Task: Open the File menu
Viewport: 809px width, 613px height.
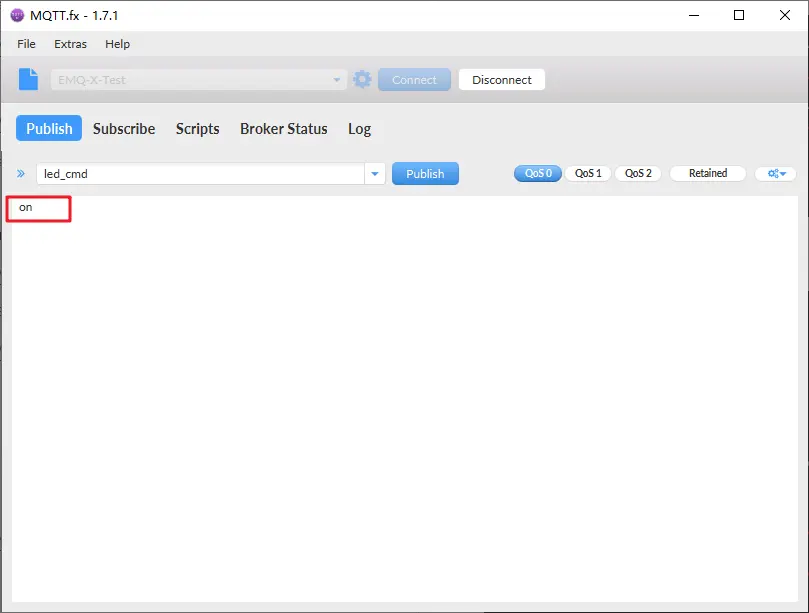Action: 26,44
